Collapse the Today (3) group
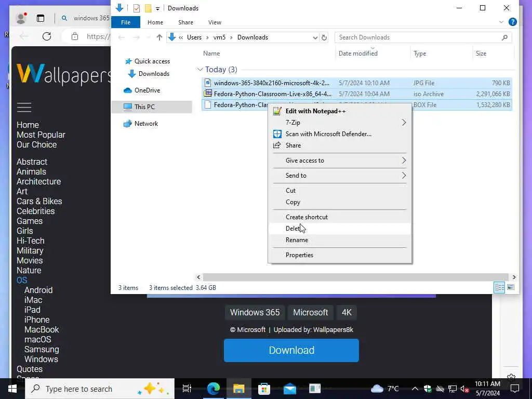The height and width of the screenshot is (399, 532). tap(200, 70)
